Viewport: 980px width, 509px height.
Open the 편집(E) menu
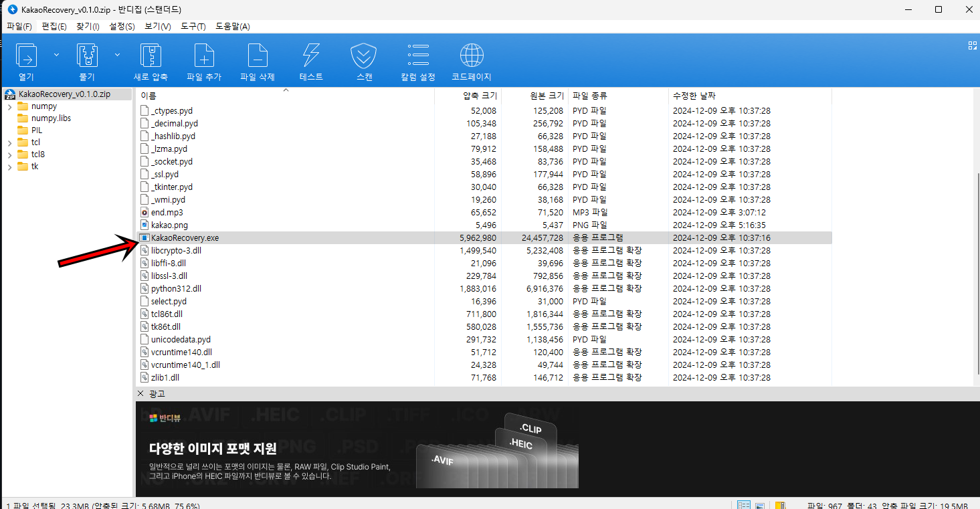pyautogui.click(x=54, y=27)
